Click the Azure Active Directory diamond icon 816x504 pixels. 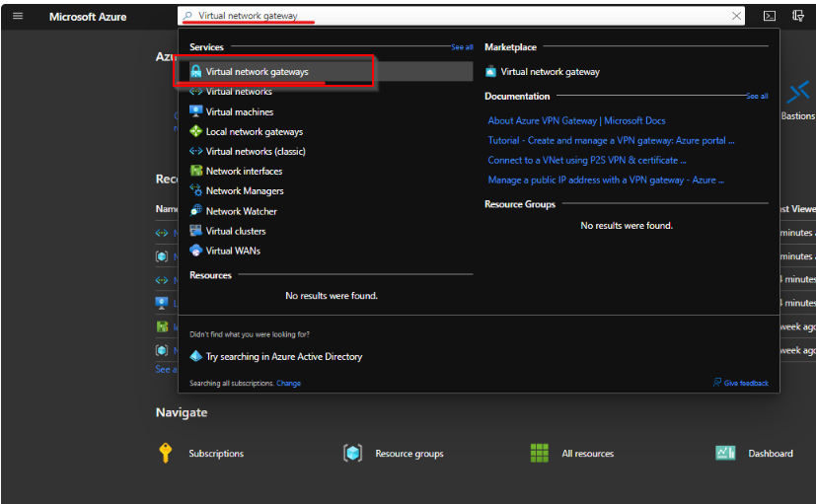[x=195, y=356]
